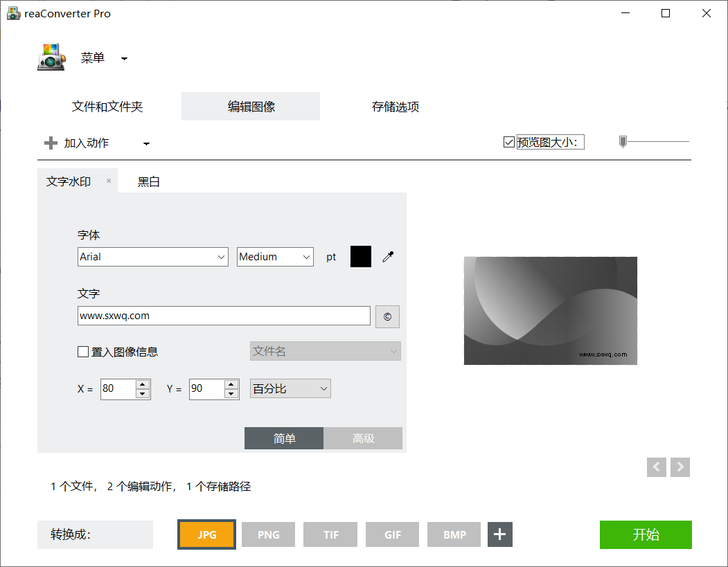The image size is (728, 567).
Task: Maximize the reaConverter Pro window
Action: pyautogui.click(x=666, y=13)
